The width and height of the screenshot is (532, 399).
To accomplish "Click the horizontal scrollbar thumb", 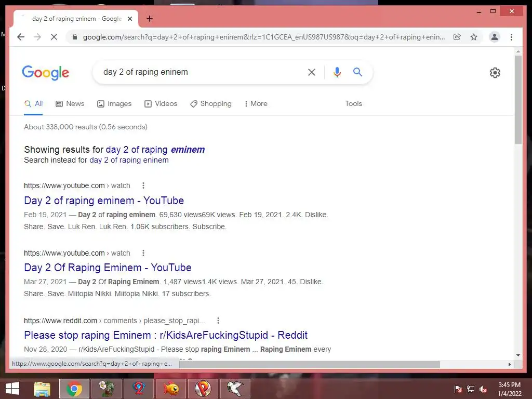I will (310, 364).
